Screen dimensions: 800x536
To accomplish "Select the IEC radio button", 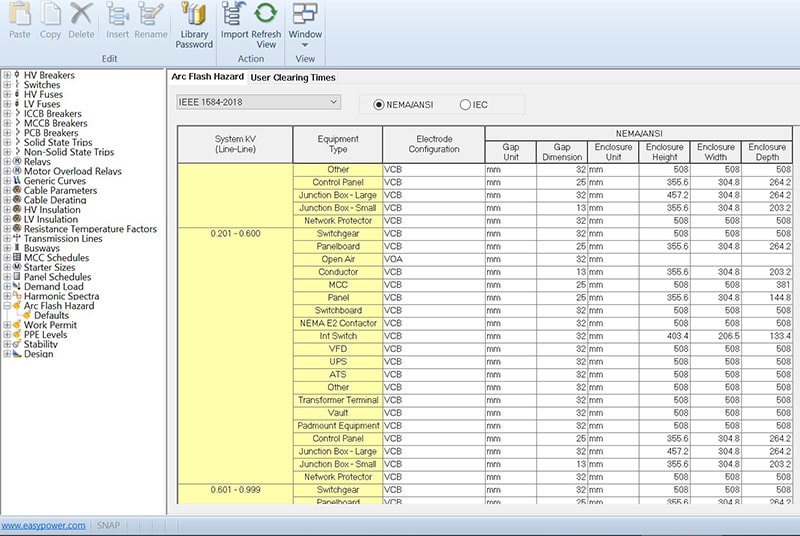I will (465, 105).
